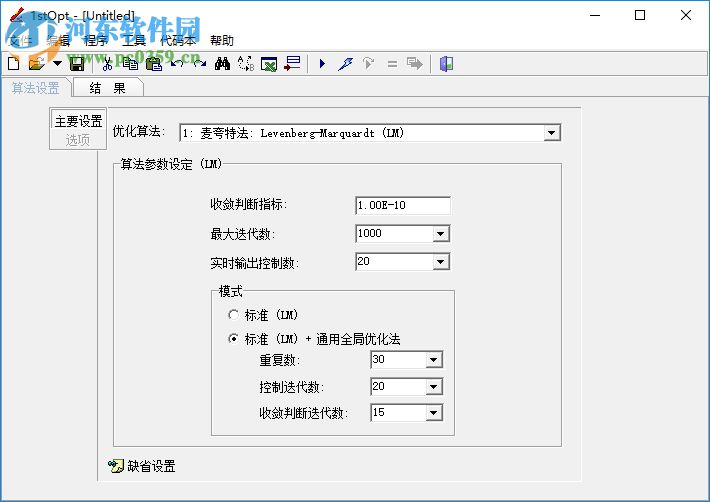Select the 选项 side tab
The height and width of the screenshot is (502, 710).
[78, 140]
